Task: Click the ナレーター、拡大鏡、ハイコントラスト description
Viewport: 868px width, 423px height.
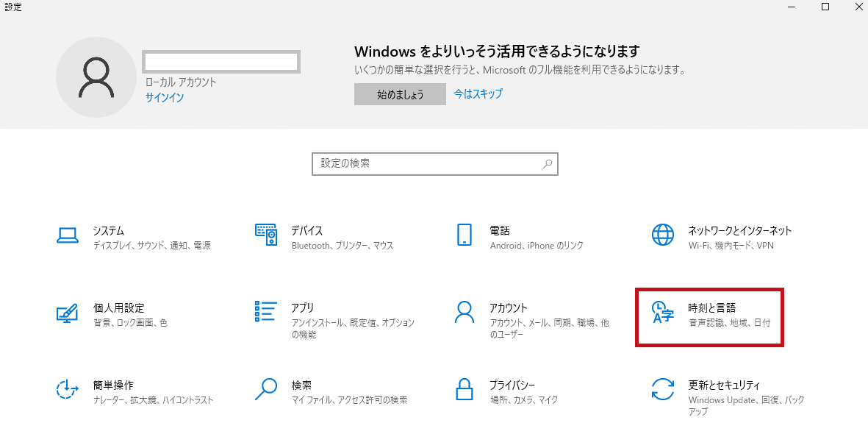Action: point(154,399)
